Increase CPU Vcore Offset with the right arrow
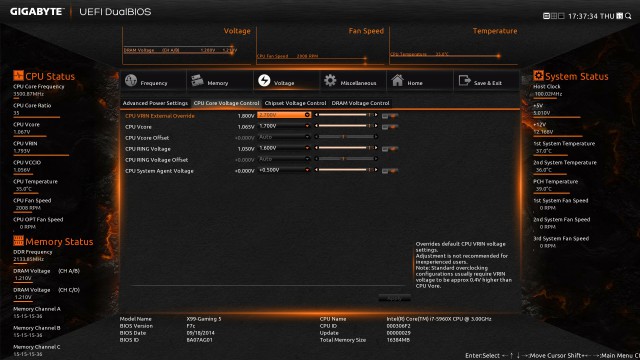The width and height of the screenshot is (640, 360). tap(376, 137)
